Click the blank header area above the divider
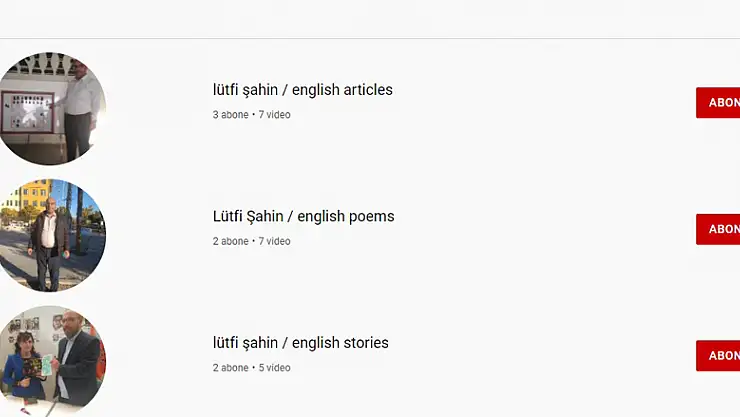Image resolution: width=740 pixels, height=417 pixels. [370, 18]
